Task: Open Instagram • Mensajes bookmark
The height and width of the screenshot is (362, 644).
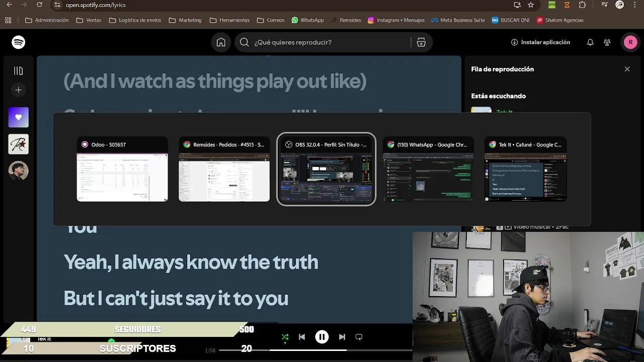Action: coord(396,20)
